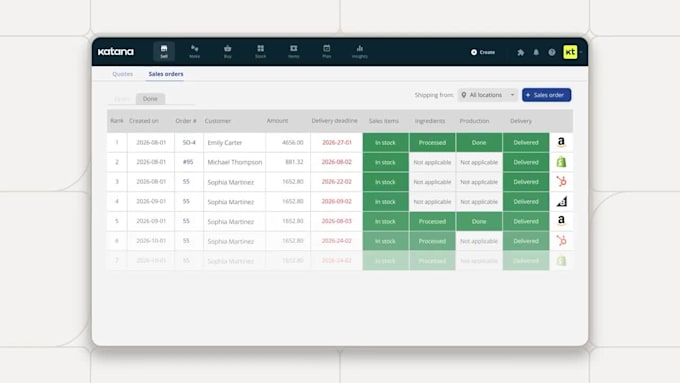
Task: Click customer Emily Carter
Action: tap(225, 143)
